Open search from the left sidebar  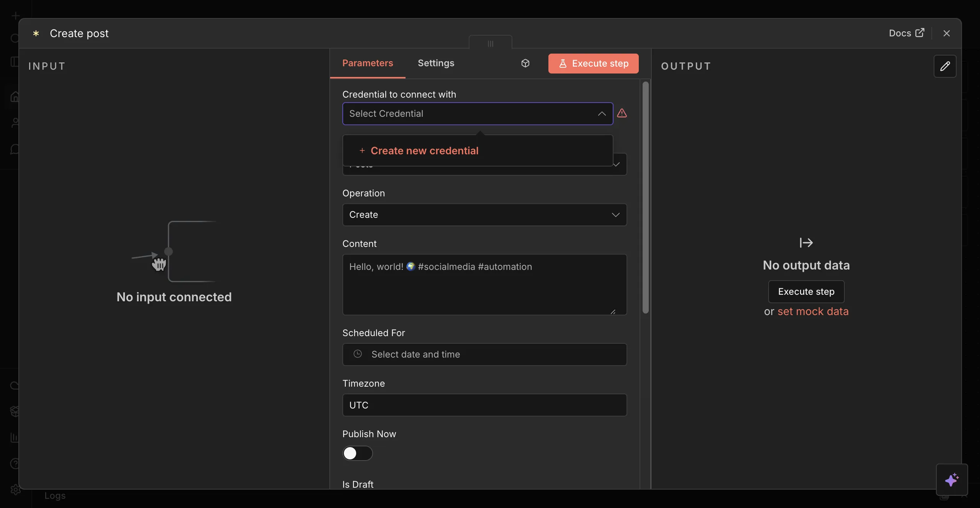tap(15, 38)
